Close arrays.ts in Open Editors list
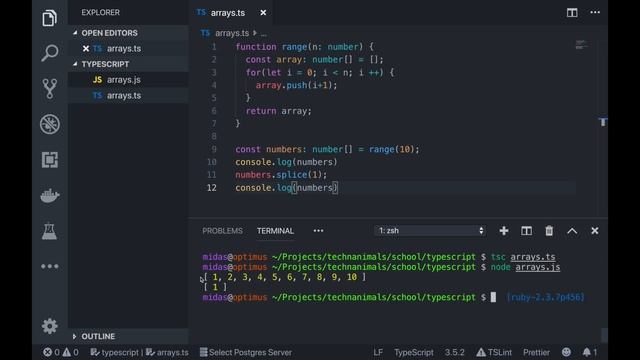640x360 pixels. tap(86, 49)
